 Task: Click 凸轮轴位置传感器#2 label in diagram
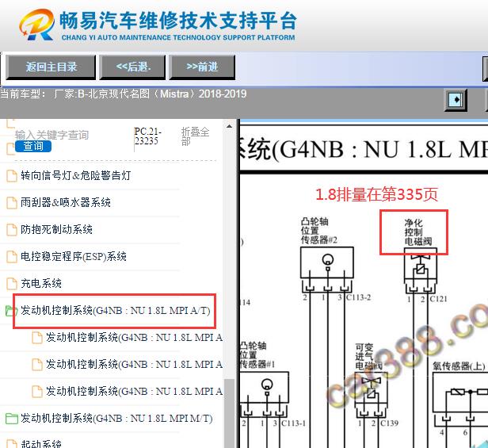318,231
